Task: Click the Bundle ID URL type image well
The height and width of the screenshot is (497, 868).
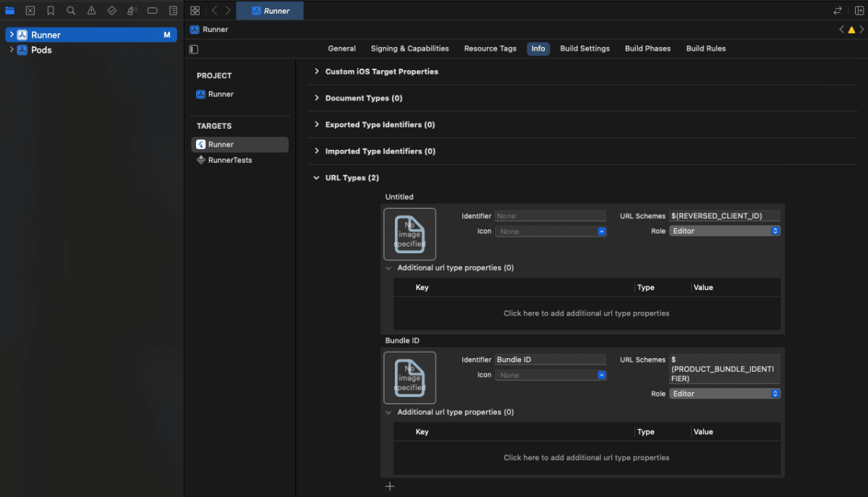Action: 409,378
